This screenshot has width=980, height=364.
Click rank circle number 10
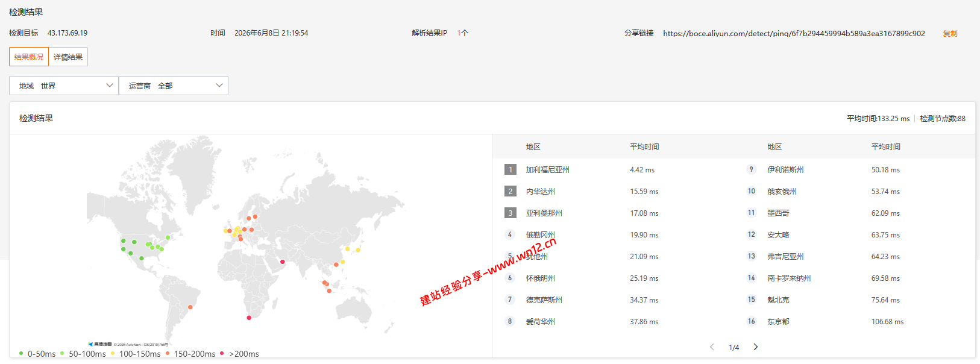pos(751,191)
